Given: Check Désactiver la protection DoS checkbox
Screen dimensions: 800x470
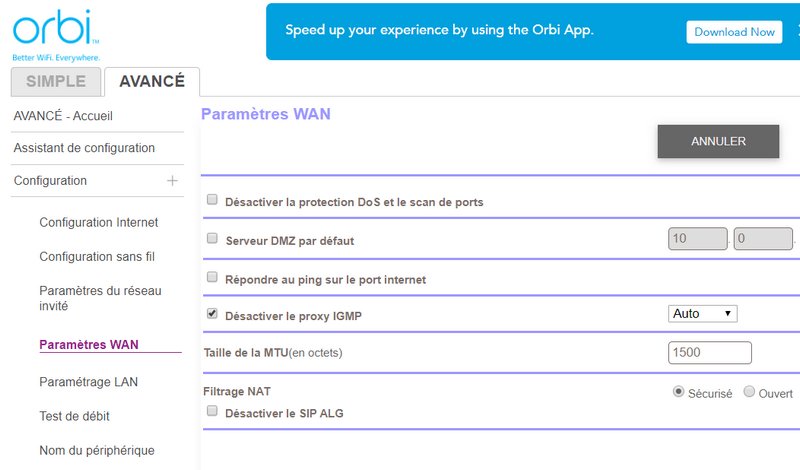Looking at the screenshot, I should [212, 200].
